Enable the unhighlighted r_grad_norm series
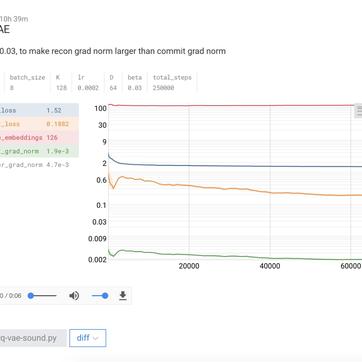362x362 pixels. 39,165
